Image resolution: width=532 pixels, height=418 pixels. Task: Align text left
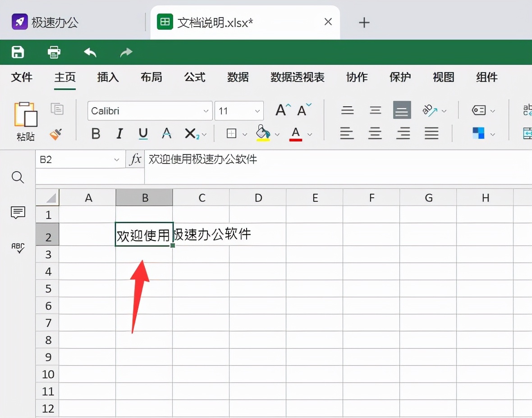[x=347, y=133]
